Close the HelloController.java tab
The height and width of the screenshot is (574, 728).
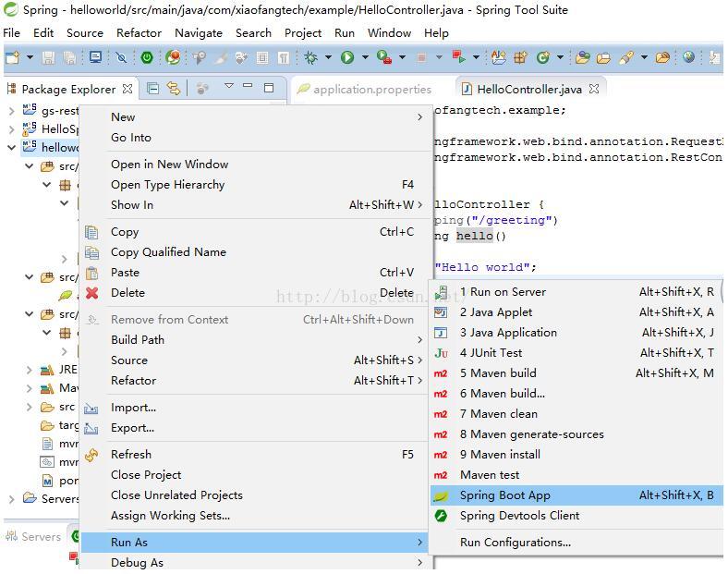[594, 89]
